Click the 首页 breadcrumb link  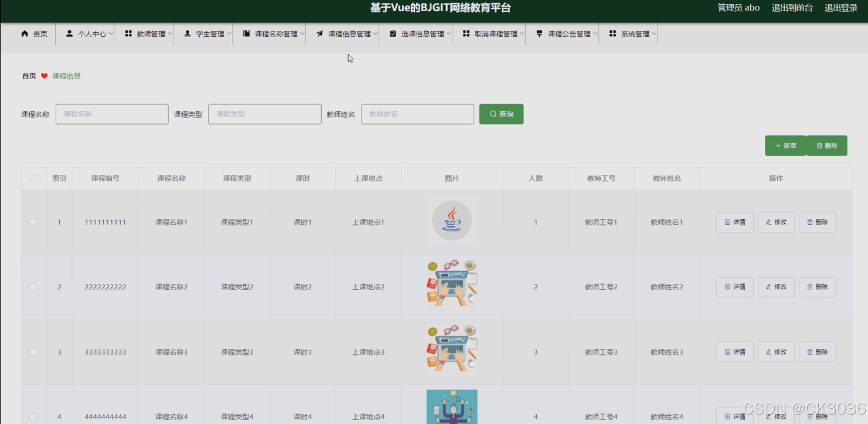tap(29, 76)
